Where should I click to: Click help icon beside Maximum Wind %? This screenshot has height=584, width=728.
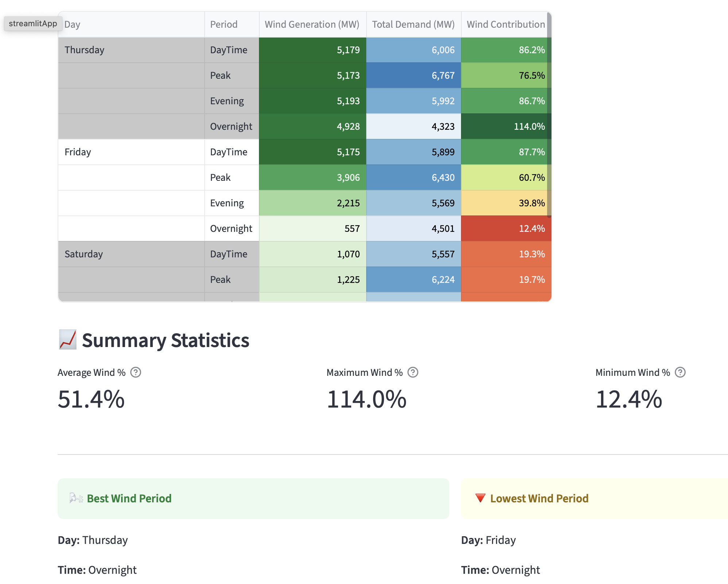point(413,372)
